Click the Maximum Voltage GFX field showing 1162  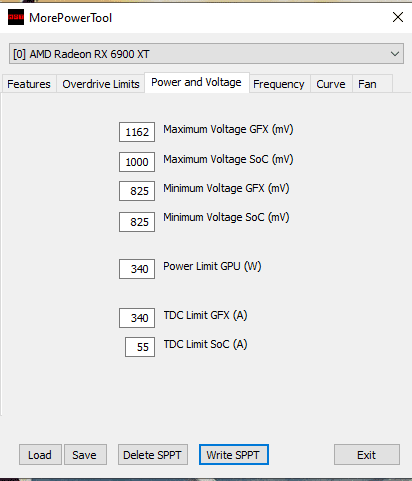(x=137, y=132)
